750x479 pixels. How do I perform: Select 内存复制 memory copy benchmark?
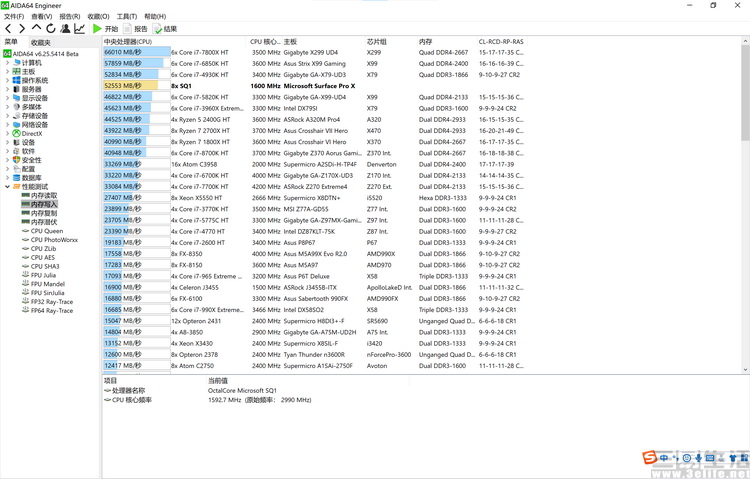pos(40,213)
